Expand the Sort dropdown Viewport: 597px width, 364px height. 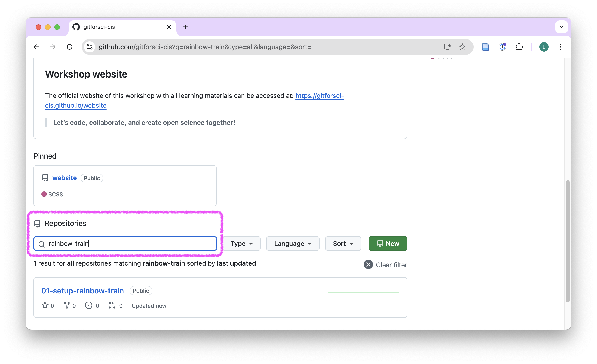(x=343, y=244)
